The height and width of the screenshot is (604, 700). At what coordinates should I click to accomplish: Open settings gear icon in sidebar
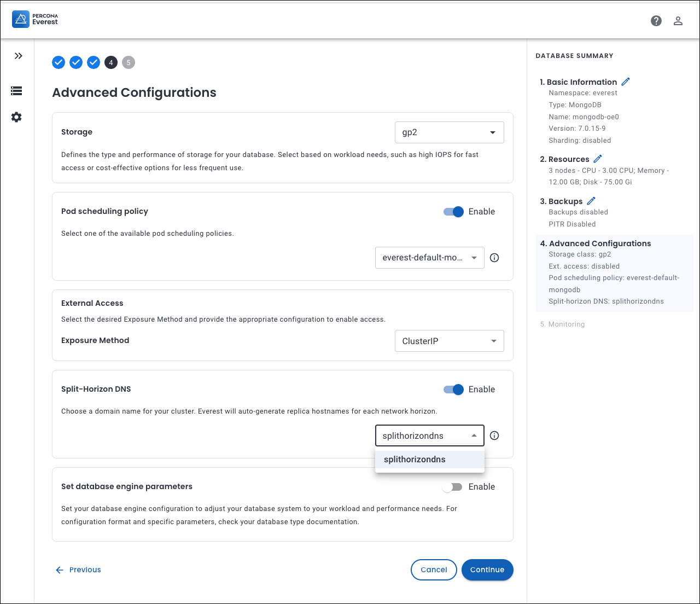coord(16,117)
